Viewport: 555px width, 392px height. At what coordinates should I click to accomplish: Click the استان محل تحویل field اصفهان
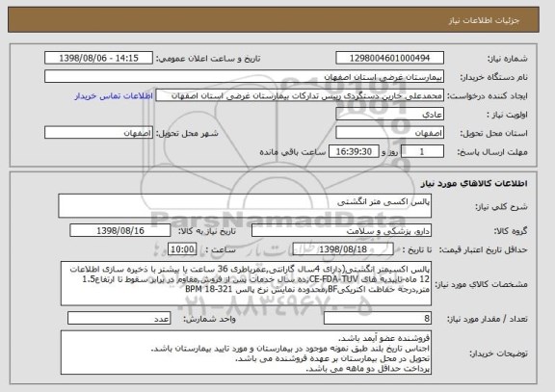click(389, 133)
